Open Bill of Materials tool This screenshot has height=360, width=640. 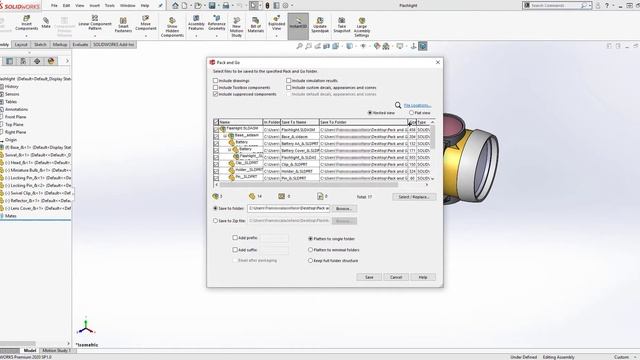[x=256, y=25]
